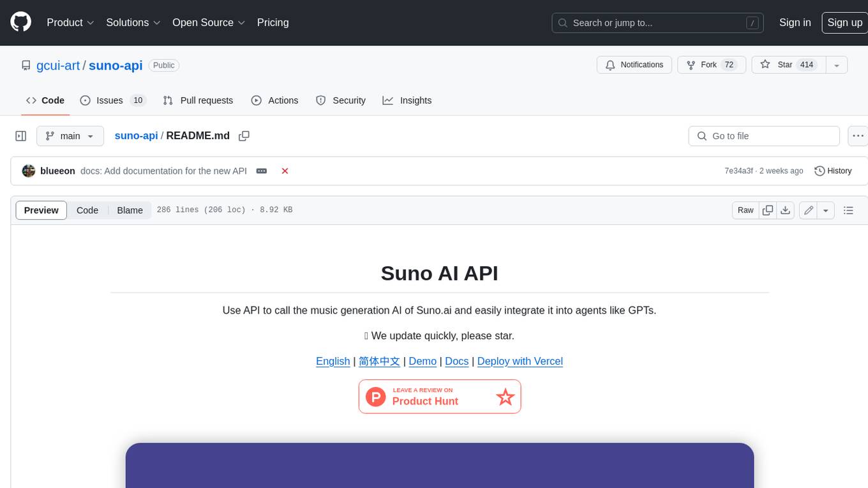Click Sign in link
Image resolution: width=868 pixels, height=488 pixels.
pyautogui.click(x=795, y=22)
